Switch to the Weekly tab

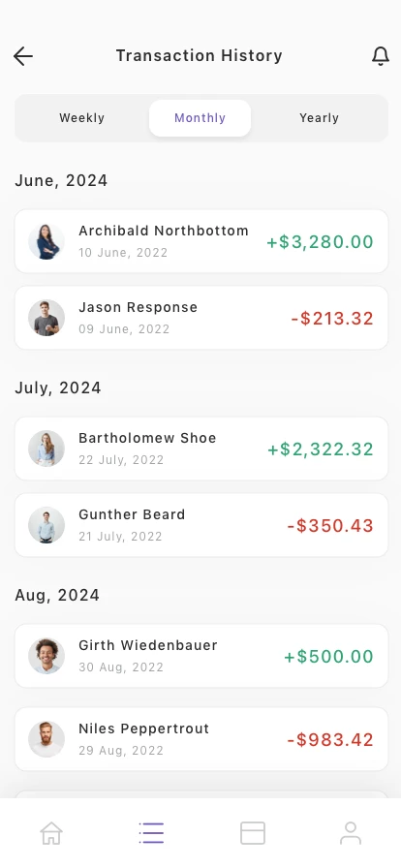pos(82,118)
